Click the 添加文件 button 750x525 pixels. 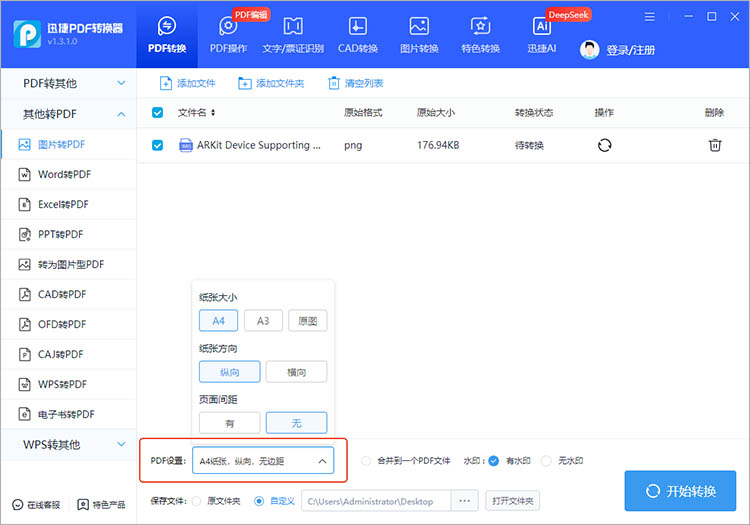[x=188, y=83]
